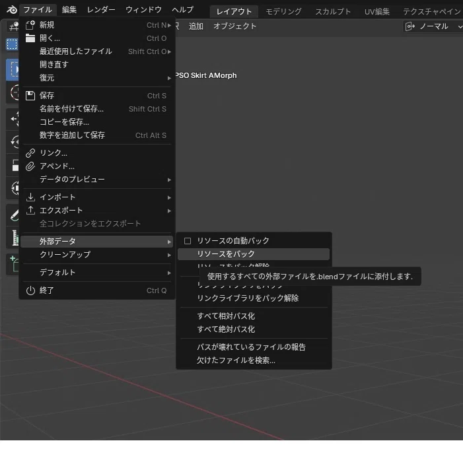Screen dimensions: 463x476
Task: Open the レンダー menu
Action: click(x=101, y=10)
